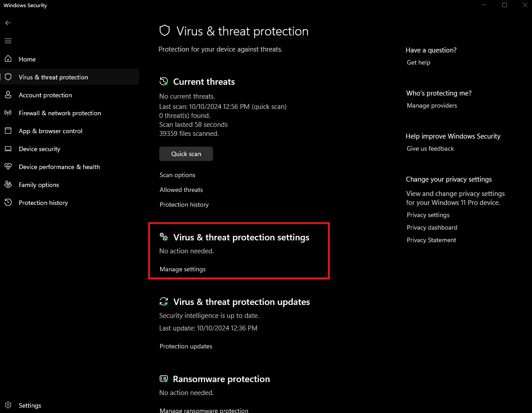Click Manage settings under protection settings
Screen dimensions: 532x413
pyautogui.click(x=183, y=269)
